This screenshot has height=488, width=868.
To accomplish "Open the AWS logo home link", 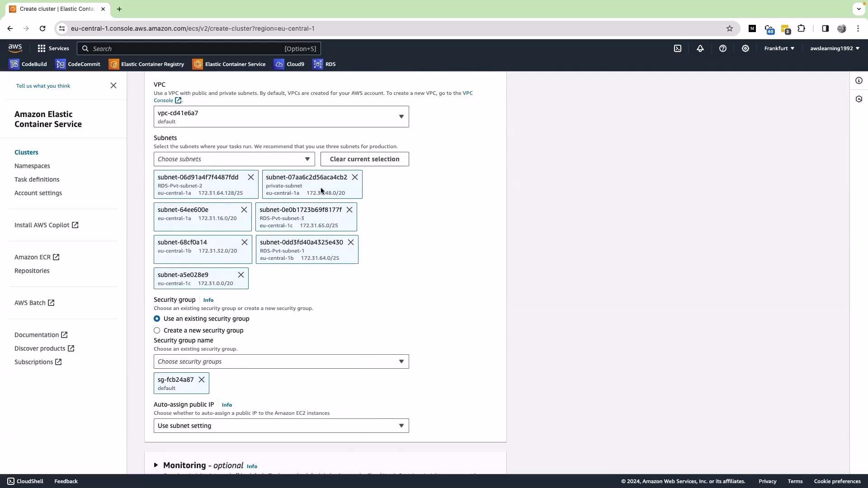I will click(15, 48).
